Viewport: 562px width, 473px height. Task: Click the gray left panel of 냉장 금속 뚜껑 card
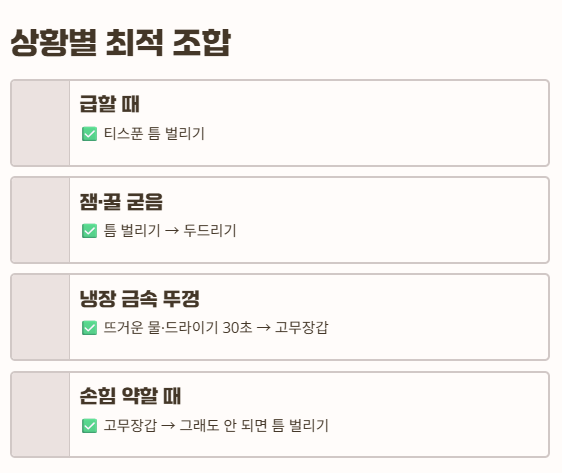41,317
